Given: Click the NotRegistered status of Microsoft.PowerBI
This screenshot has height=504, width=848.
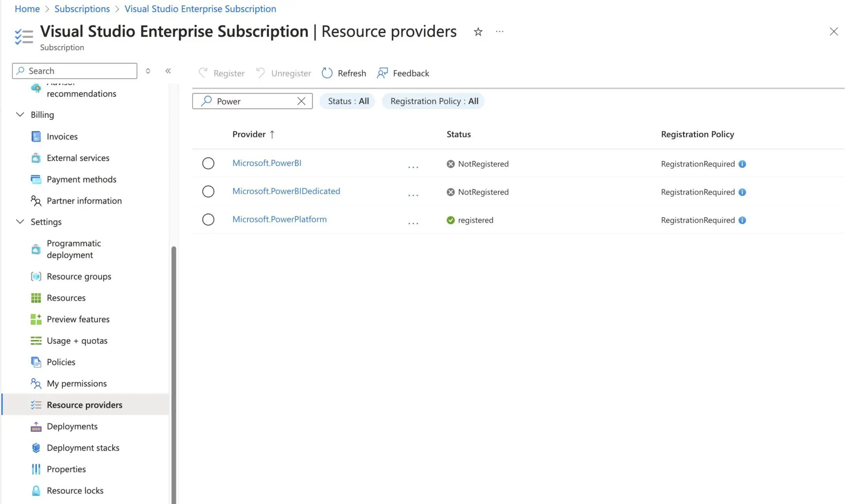Looking at the screenshot, I should [477, 164].
